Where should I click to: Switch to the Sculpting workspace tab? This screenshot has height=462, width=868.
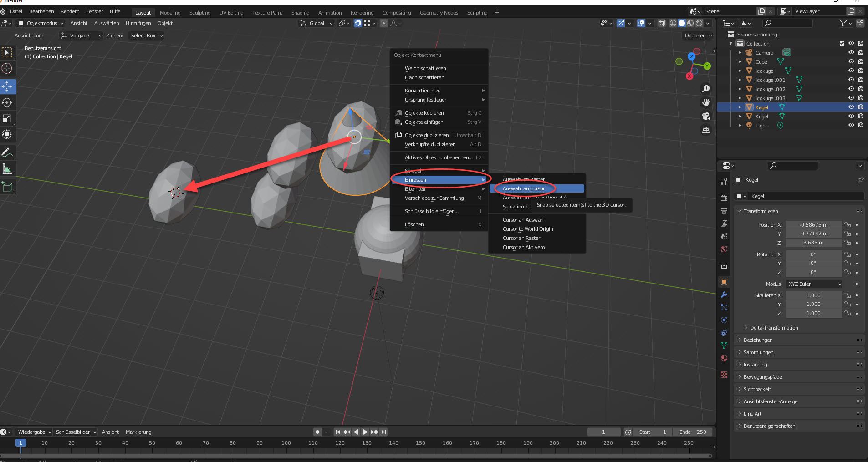(199, 13)
